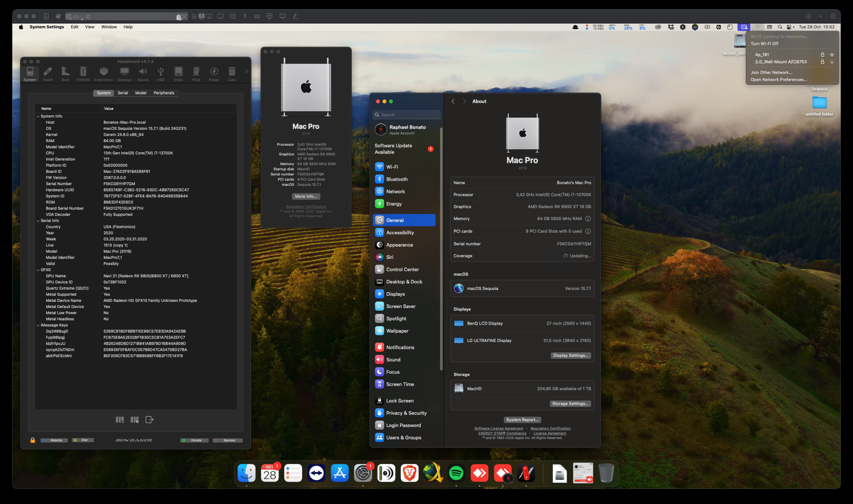Switch to the Peripherals tab
853x504 pixels.
click(164, 93)
